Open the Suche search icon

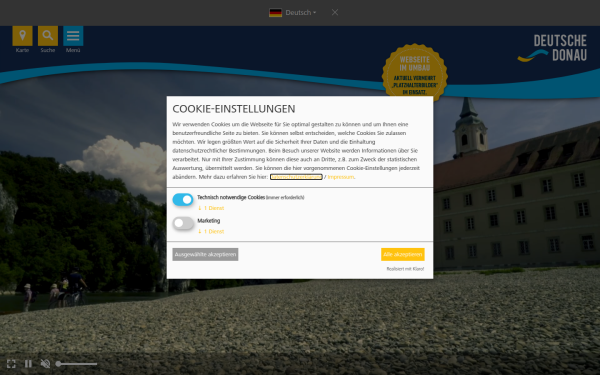[48, 36]
